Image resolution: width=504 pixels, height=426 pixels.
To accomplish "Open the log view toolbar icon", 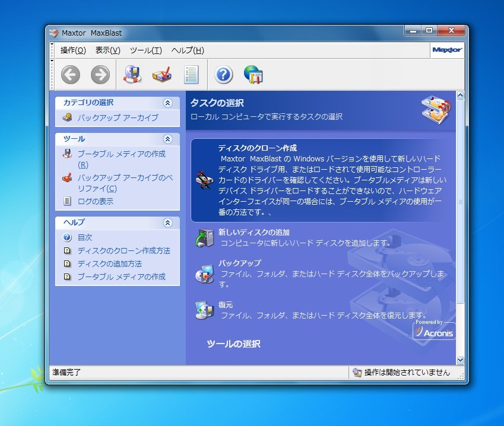I will pos(191,75).
